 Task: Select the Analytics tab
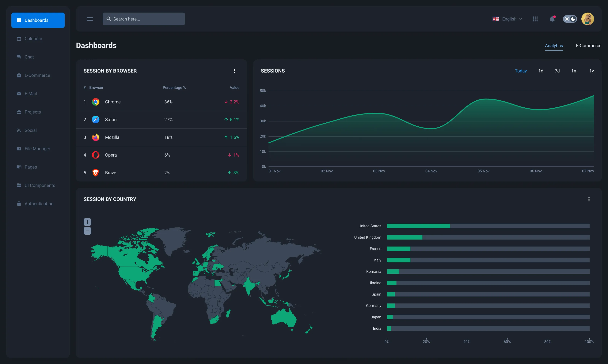tap(554, 46)
